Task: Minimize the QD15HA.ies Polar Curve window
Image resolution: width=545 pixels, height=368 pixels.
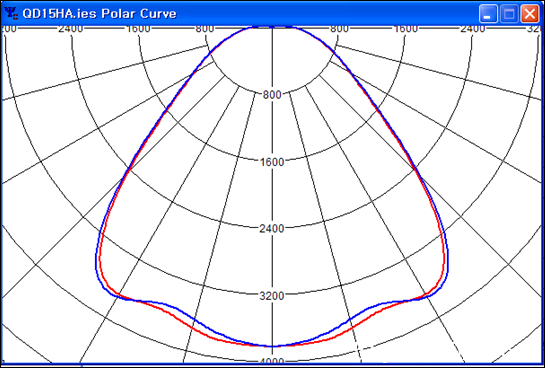Action: point(488,14)
